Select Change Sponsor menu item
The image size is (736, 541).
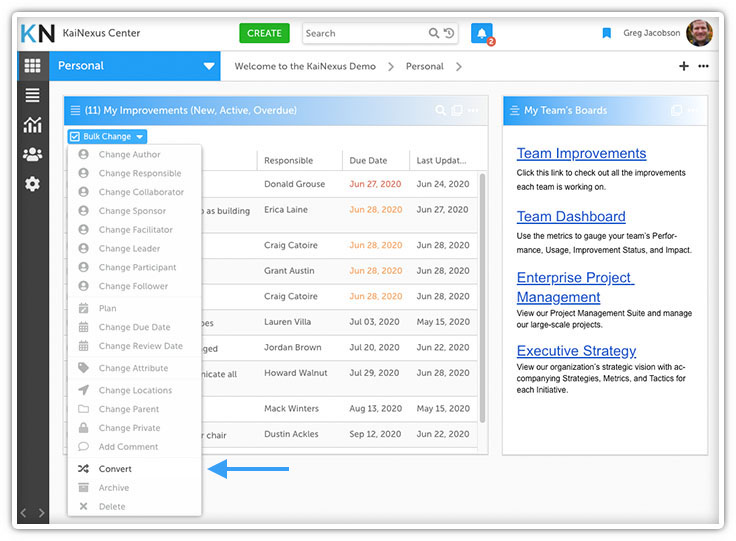[x=135, y=211]
